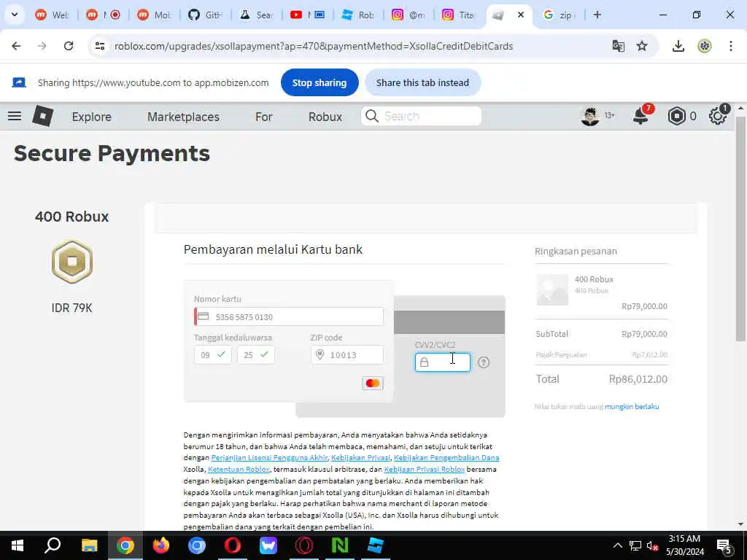Open the volume muted tray icon

point(653,545)
